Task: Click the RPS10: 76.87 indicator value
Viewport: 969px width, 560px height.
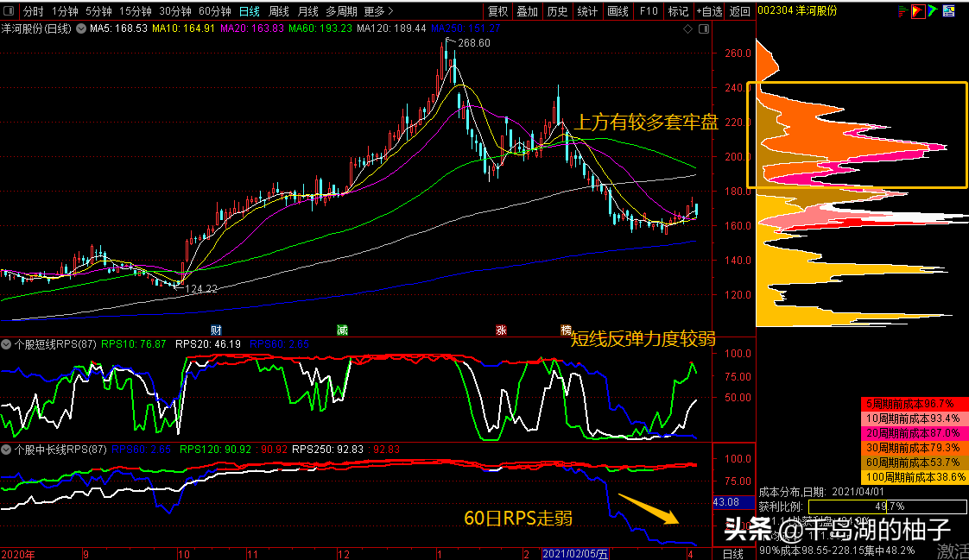Action: [134, 344]
